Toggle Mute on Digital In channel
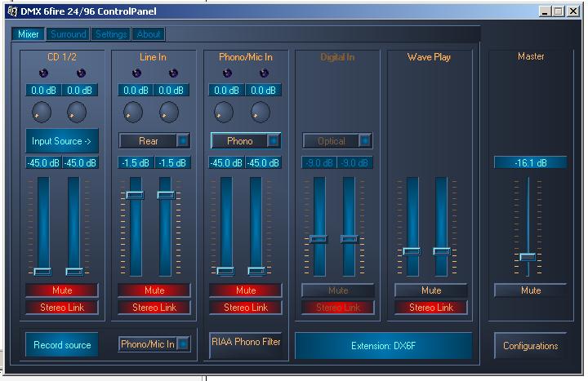 click(x=338, y=290)
